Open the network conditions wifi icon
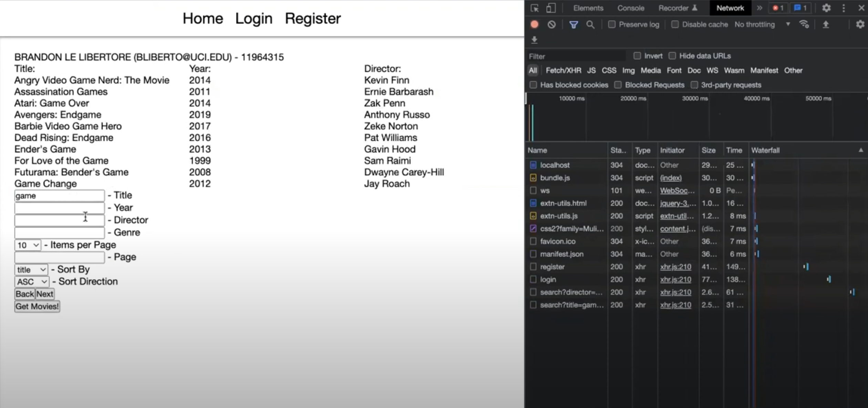The image size is (868, 408). tap(804, 24)
